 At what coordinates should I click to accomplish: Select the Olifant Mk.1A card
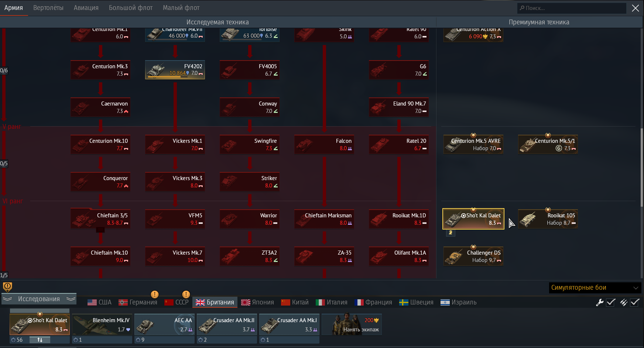(399, 256)
